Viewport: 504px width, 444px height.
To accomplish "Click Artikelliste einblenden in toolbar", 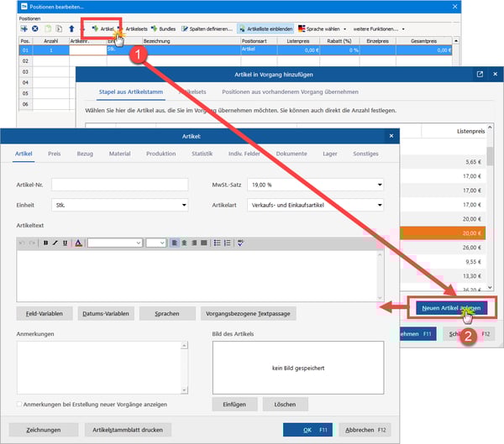I will [x=265, y=29].
